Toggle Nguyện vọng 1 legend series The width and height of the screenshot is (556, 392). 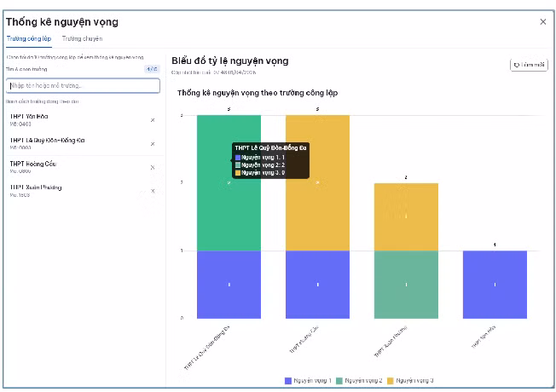pyautogui.click(x=308, y=380)
